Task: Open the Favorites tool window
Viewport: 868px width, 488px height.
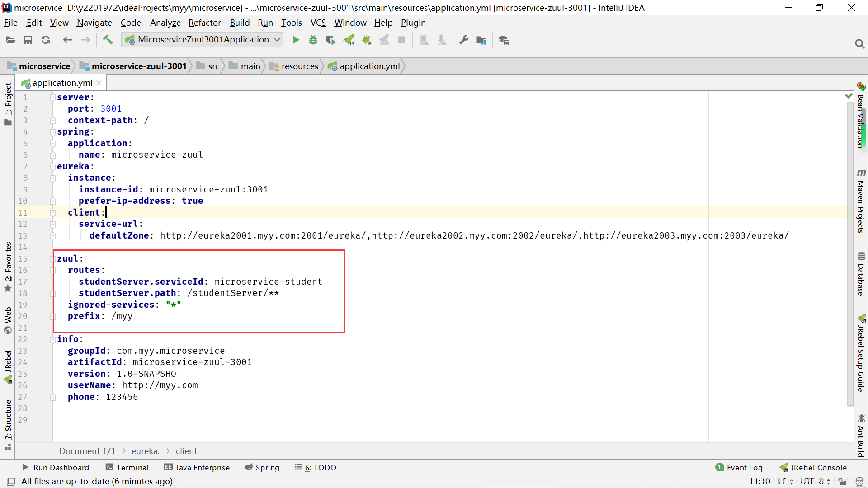Action: click(8, 267)
